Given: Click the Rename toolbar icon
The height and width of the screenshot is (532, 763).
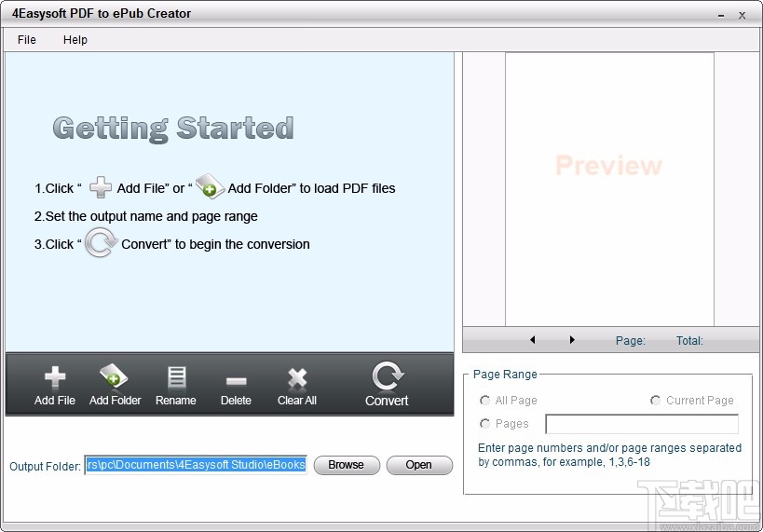Looking at the screenshot, I should [x=176, y=377].
